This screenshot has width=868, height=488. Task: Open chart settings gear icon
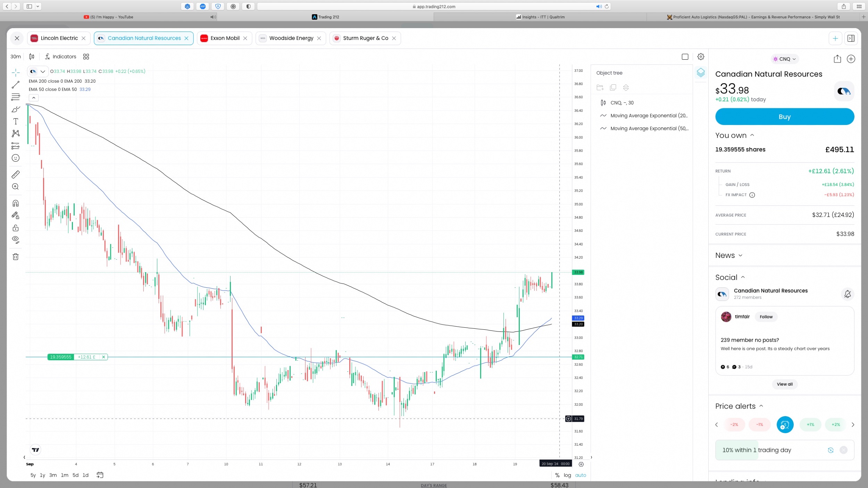tap(701, 57)
